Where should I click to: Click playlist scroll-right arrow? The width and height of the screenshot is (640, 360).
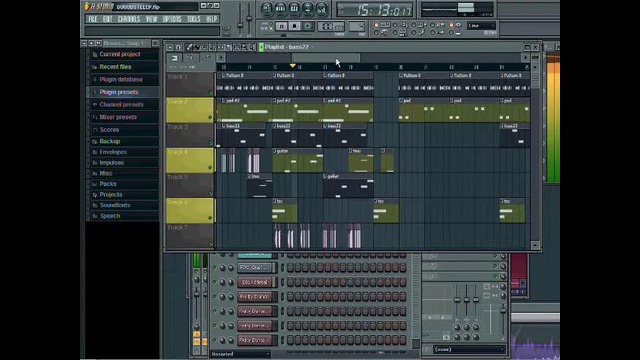[525, 58]
